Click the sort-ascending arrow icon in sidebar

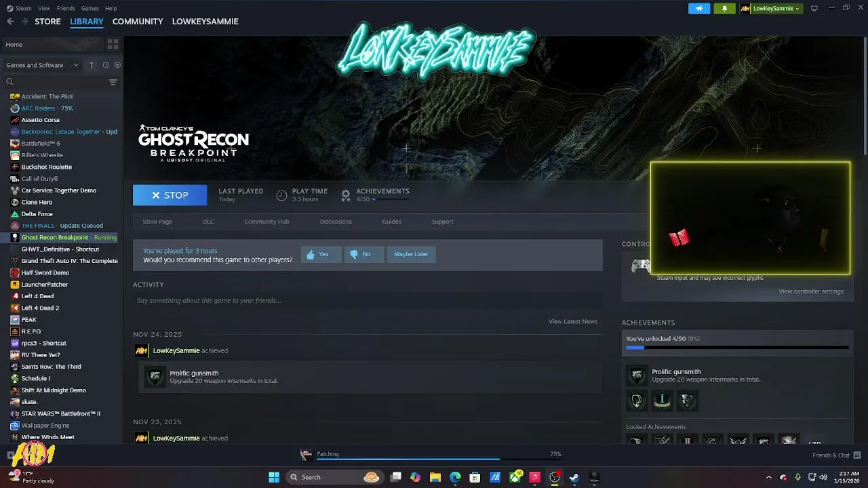tap(92, 65)
